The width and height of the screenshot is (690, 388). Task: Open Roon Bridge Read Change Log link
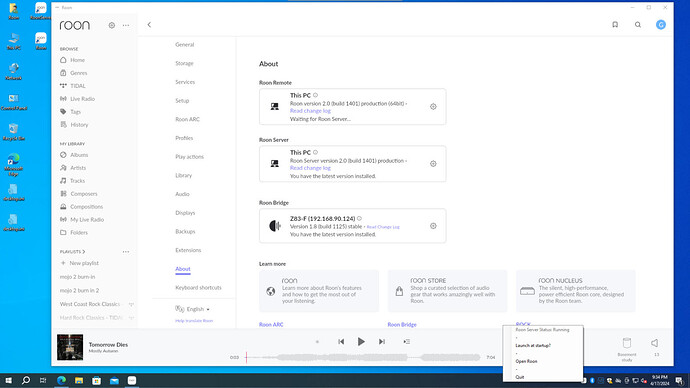coord(383,227)
